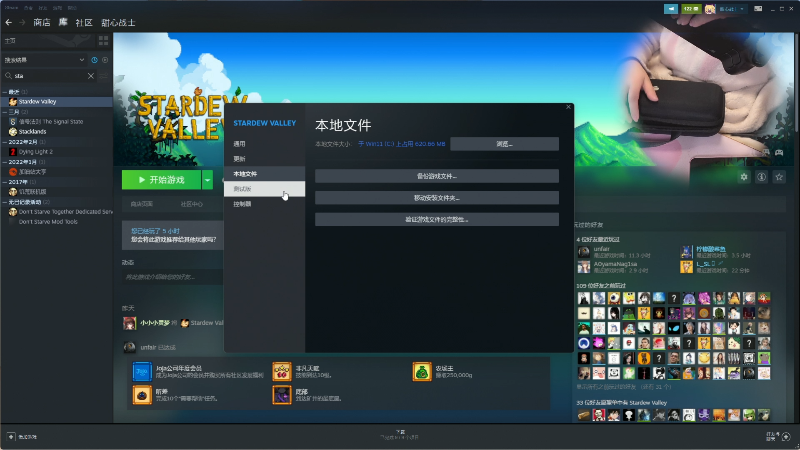
Task: Click the money bag achievement icon
Action: pyautogui.click(x=422, y=371)
